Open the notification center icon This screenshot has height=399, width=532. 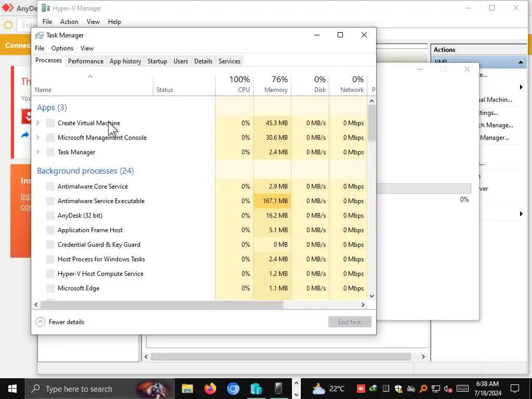pos(515,389)
